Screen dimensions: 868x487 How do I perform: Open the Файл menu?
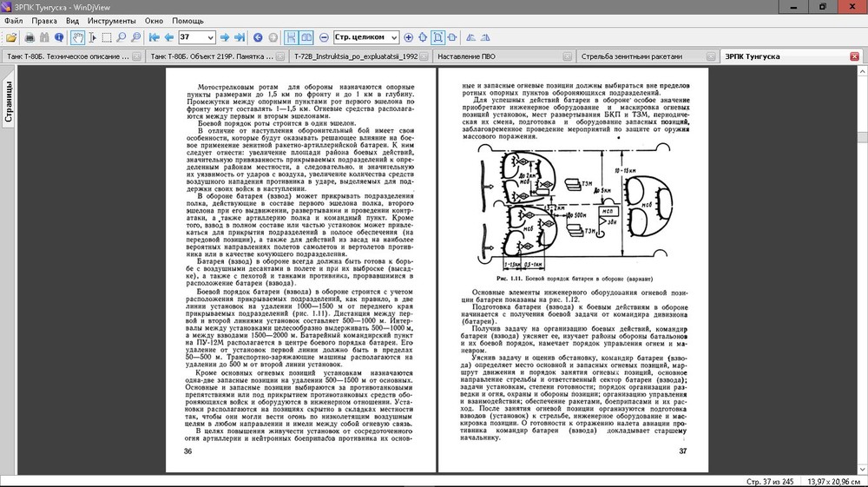[x=14, y=21]
